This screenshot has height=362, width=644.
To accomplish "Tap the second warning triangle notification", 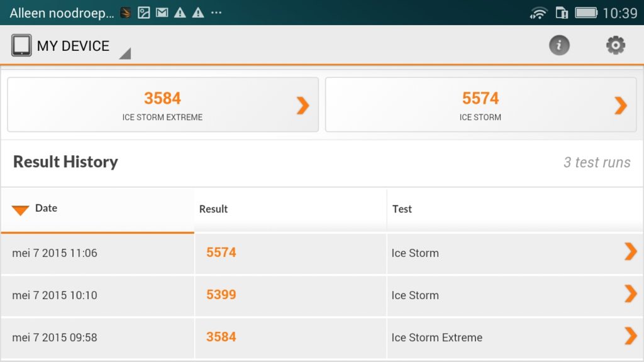I will [x=198, y=13].
